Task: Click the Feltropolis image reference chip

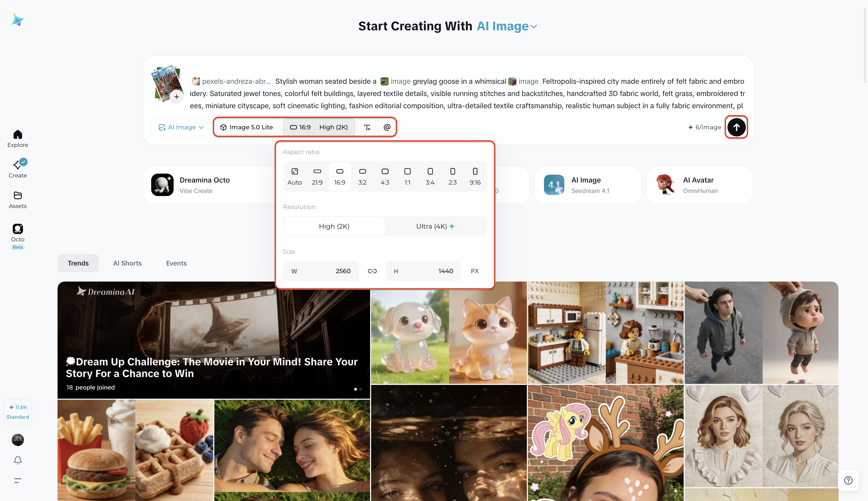Action: (523, 81)
